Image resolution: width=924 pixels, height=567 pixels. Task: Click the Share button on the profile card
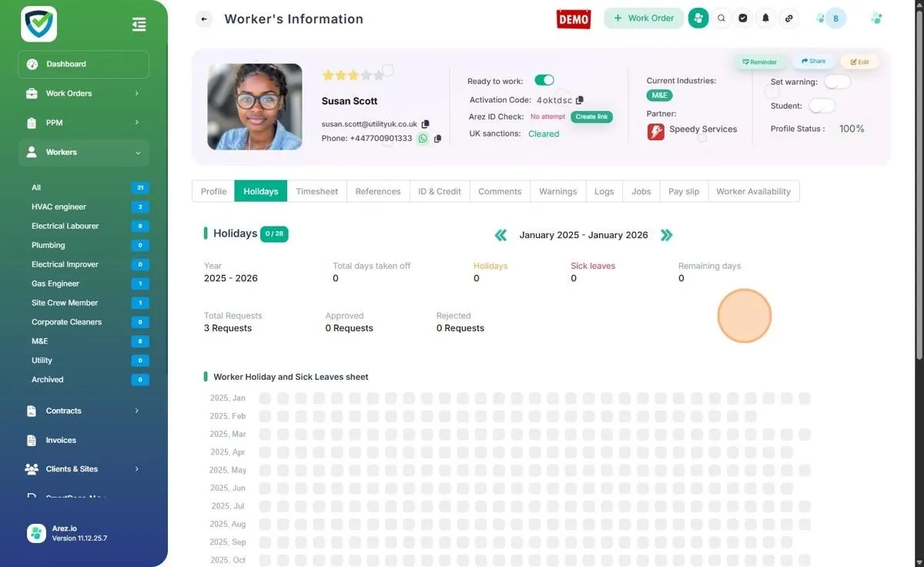tap(813, 61)
